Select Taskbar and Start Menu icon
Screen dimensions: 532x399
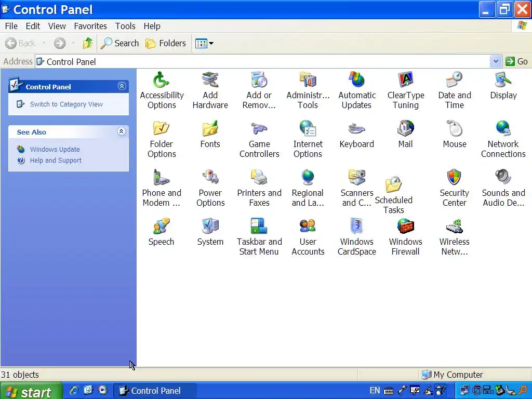(259, 227)
